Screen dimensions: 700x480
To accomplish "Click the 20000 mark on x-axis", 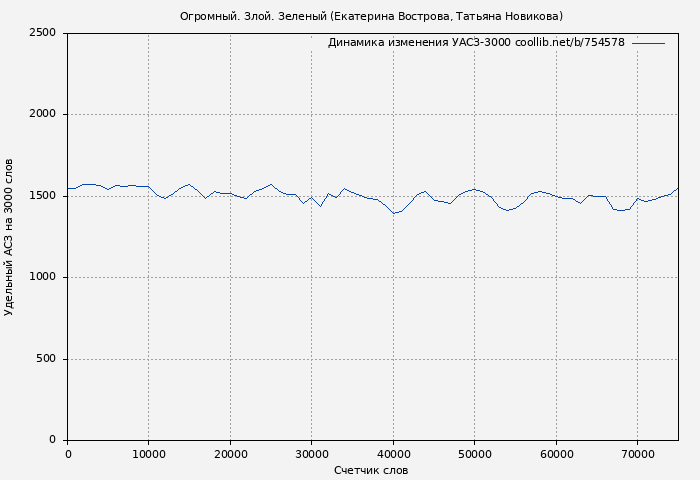I will (230, 454).
